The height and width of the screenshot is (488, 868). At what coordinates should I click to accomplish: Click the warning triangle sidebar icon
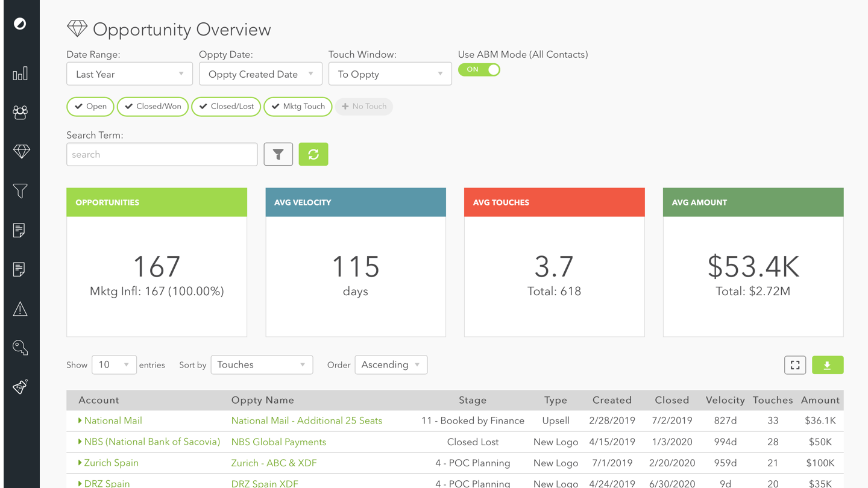pos(20,309)
